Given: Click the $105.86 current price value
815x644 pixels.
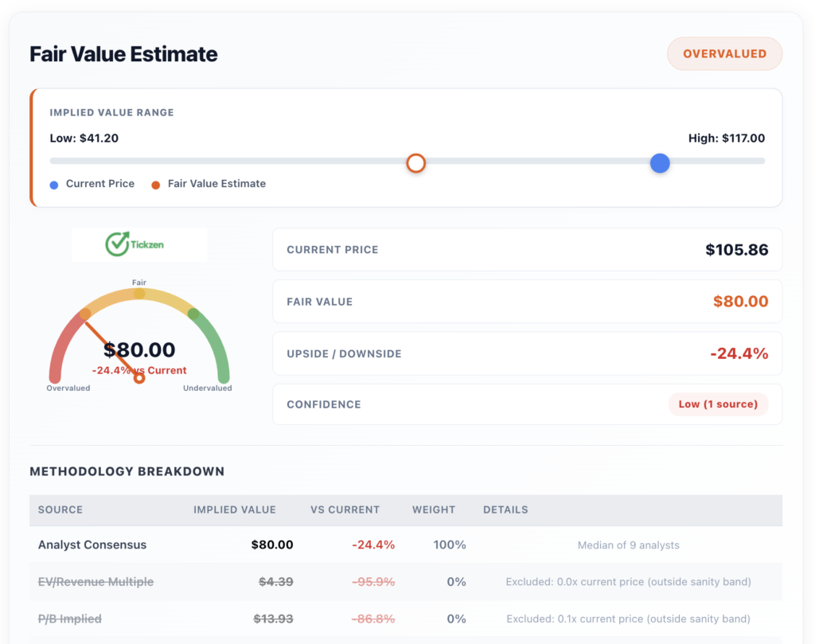Looking at the screenshot, I should click(736, 249).
